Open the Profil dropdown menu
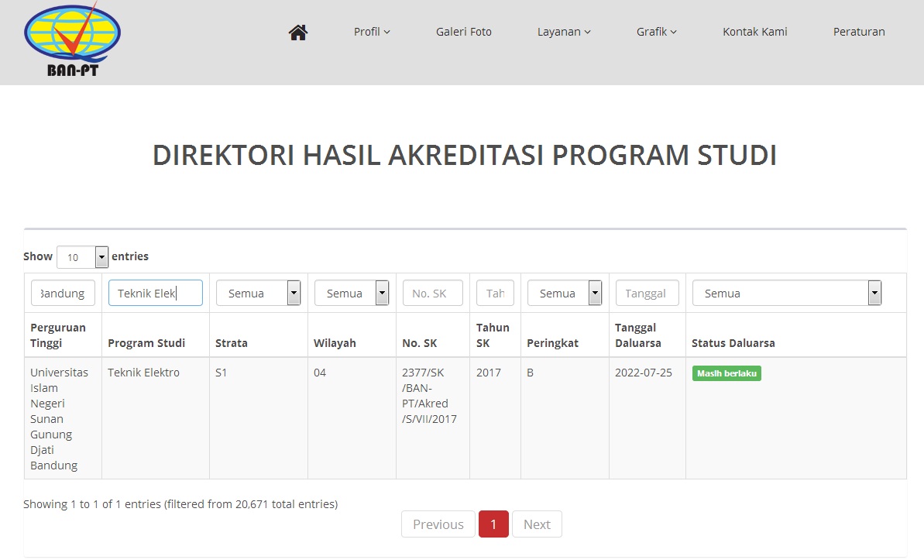Screen dimensions: 924x560 (x=372, y=32)
